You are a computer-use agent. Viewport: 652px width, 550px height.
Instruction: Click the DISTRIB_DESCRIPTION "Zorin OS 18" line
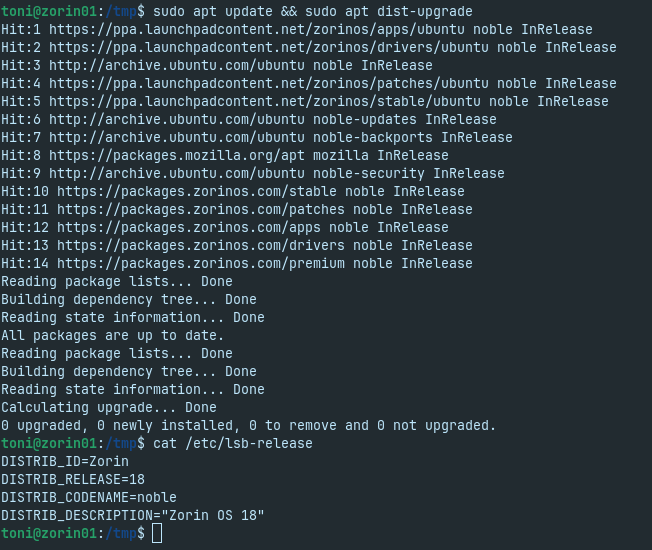point(132,515)
